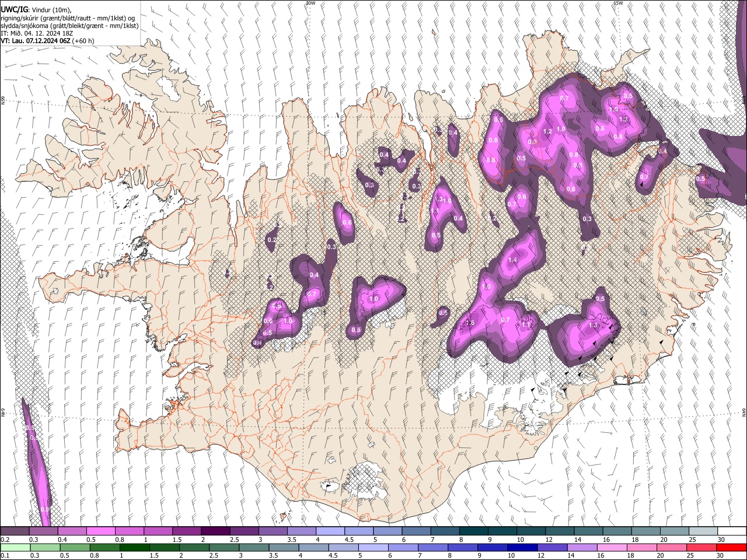Pick the darkest purple snow swatch for 2–2.5
The height and width of the screenshot is (560, 747).
[x=216, y=531]
